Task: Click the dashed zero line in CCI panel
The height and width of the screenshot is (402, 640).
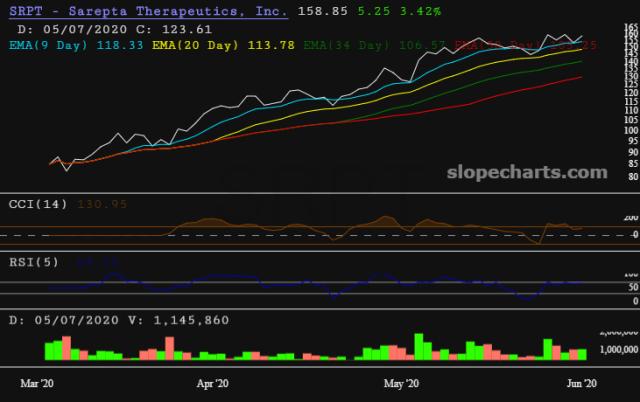Action: coord(300,234)
